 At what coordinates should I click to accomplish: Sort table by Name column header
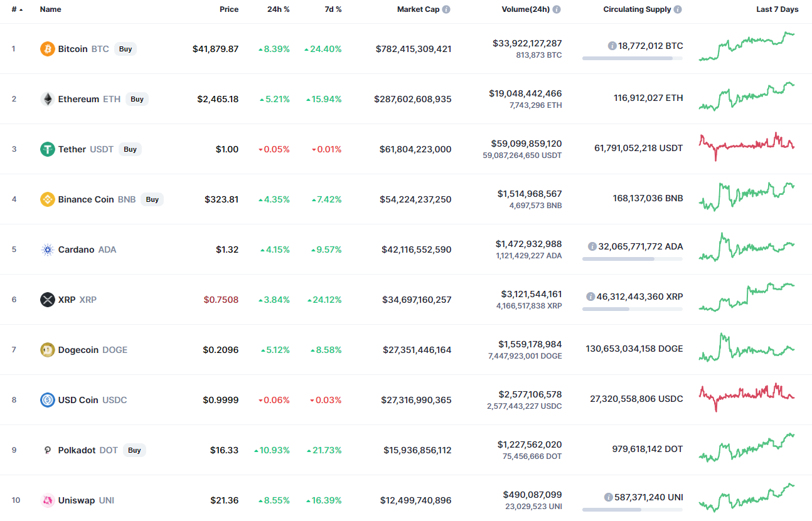coord(51,9)
